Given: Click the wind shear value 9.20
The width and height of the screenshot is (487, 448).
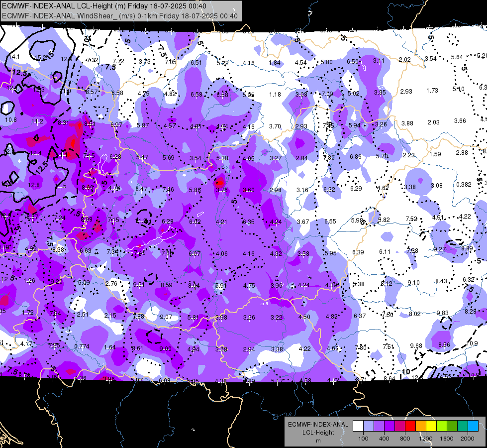Looking at the screenshot, I should 57,281.
